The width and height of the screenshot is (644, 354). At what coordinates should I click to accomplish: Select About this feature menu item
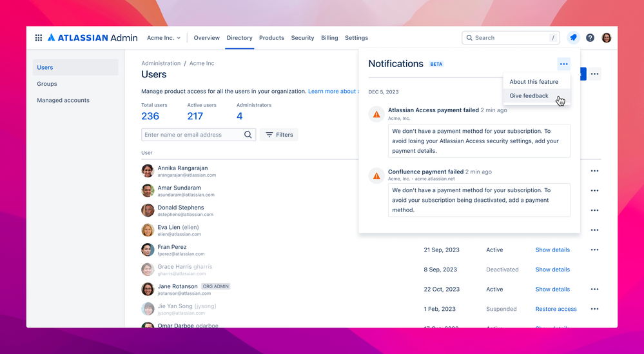[x=536, y=82]
